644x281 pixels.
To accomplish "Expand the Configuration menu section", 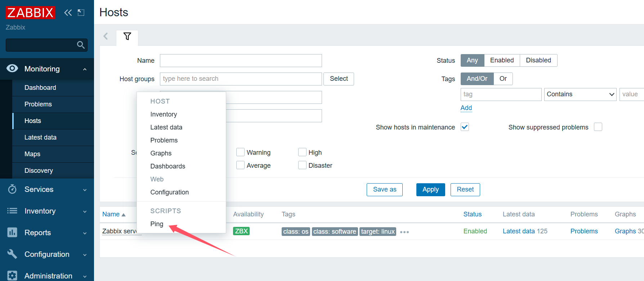I will [x=85, y=255].
